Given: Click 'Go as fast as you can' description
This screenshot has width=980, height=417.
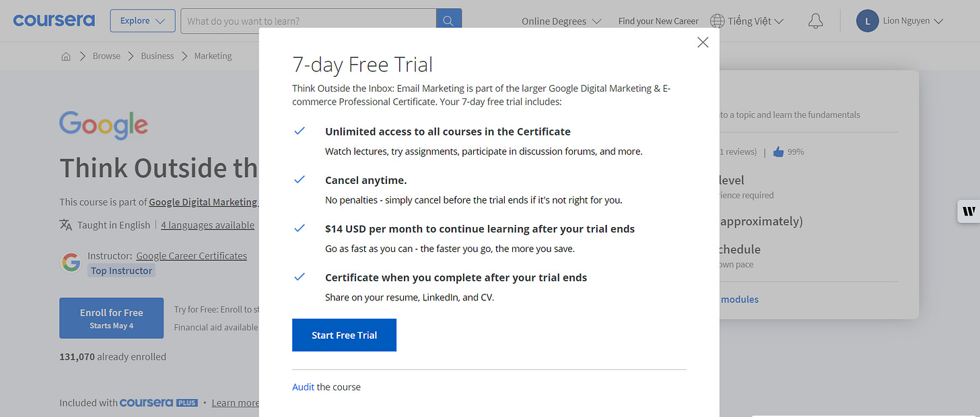Looking at the screenshot, I should pos(450,249).
